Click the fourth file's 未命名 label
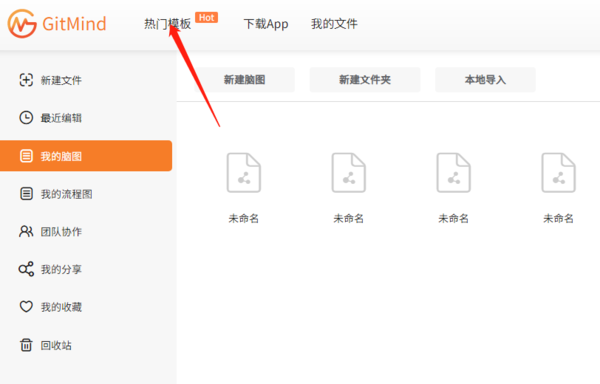 pos(558,218)
